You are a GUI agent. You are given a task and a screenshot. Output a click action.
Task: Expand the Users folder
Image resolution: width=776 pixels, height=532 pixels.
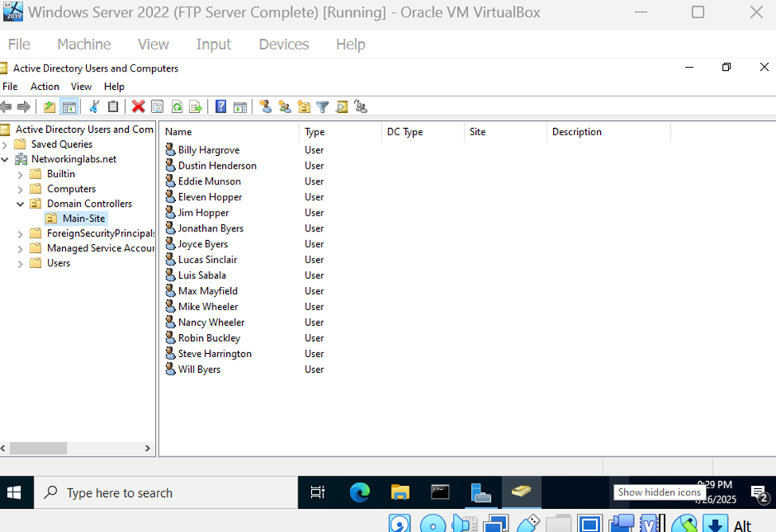coord(20,263)
